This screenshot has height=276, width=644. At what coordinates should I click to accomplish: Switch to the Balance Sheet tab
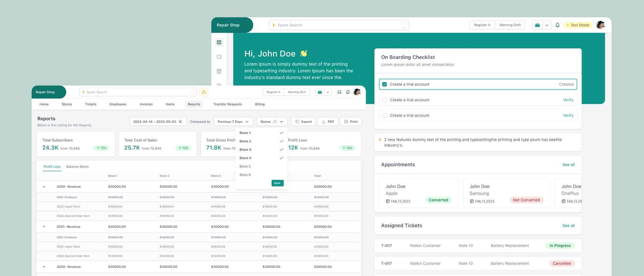[x=77, y=167]
